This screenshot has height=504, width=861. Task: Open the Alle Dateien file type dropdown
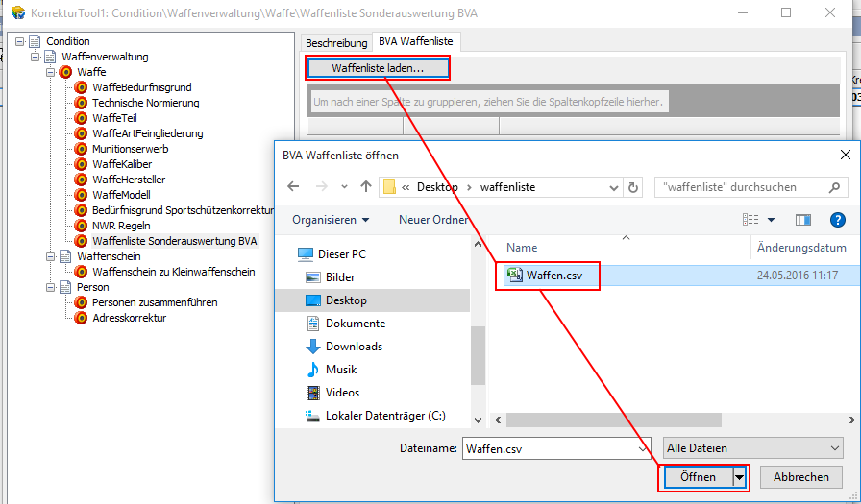pyautogui.click(x=752, y=448)
